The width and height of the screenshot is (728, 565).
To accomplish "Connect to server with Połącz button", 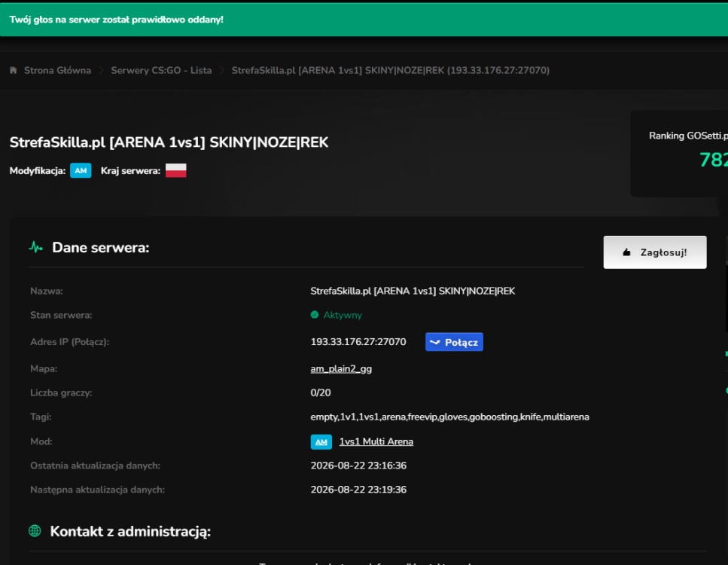I will point(454,342).
